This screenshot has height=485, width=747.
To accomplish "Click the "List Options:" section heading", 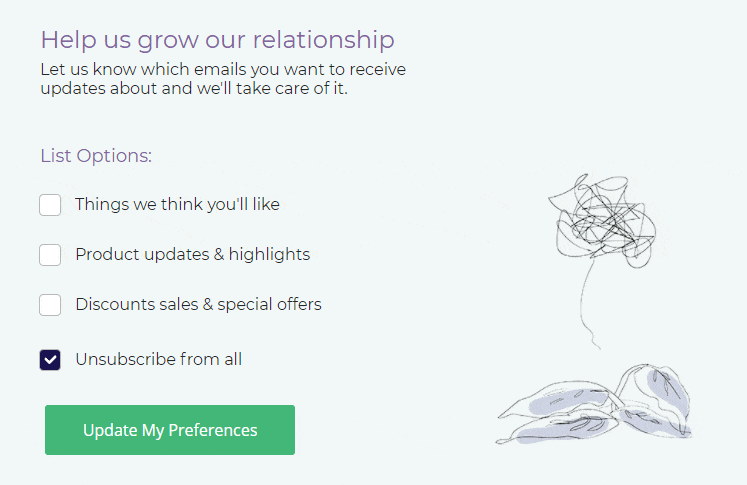I will pos(96,156).
